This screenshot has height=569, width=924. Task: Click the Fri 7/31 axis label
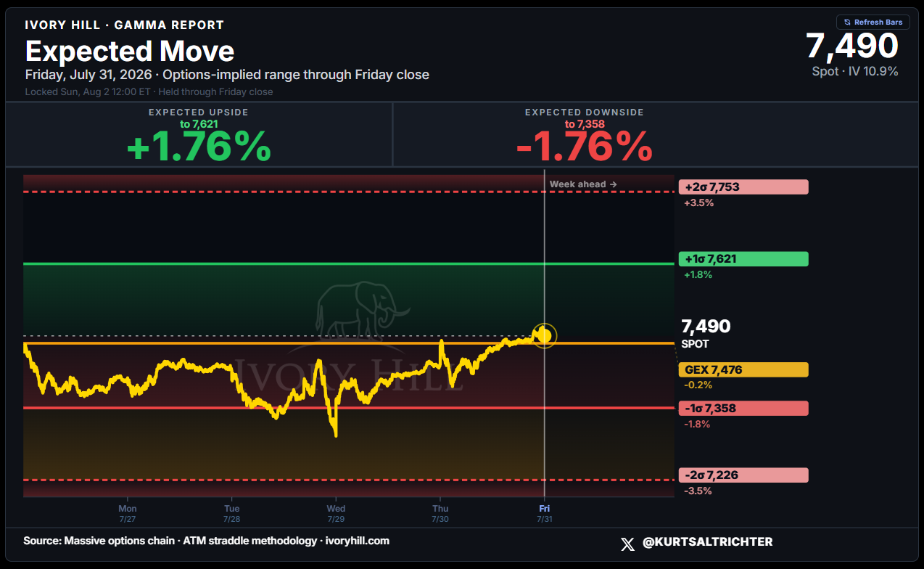[544, 513]
